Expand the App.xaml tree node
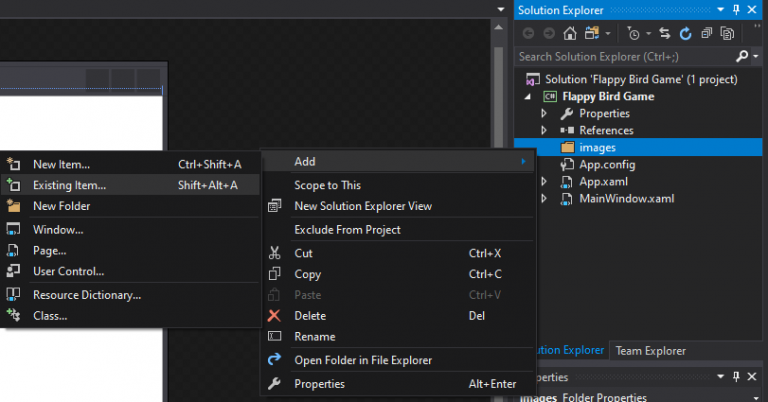The image size is (768, 402). tap(544, 182)
